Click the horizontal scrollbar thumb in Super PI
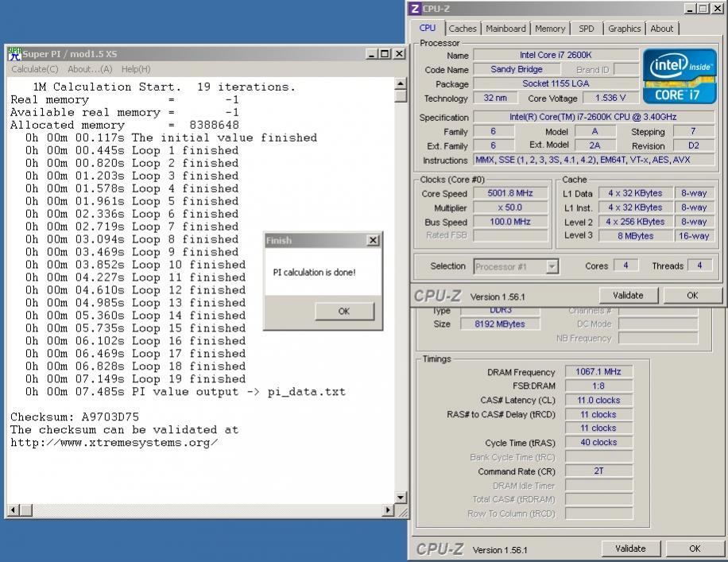The height and width of the screenshot is (562, 728). tap(26, 510)
